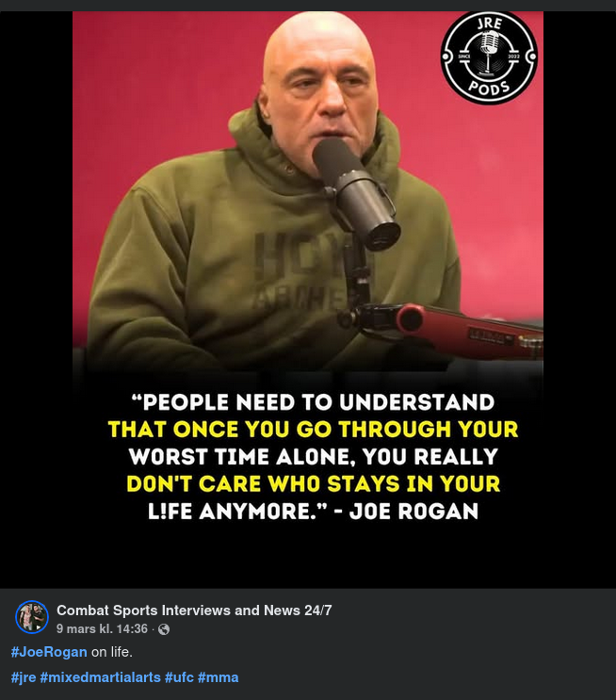Select the #mixedmartialarts hashtag
Image resolution: width=616 pixels, height=700 pixels.
coord(100,677)
